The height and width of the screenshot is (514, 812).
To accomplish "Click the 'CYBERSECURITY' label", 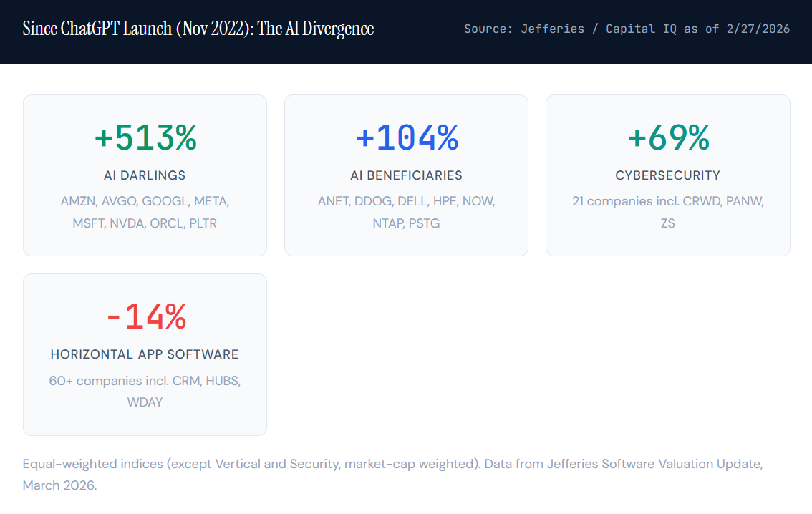I will 668,175.
